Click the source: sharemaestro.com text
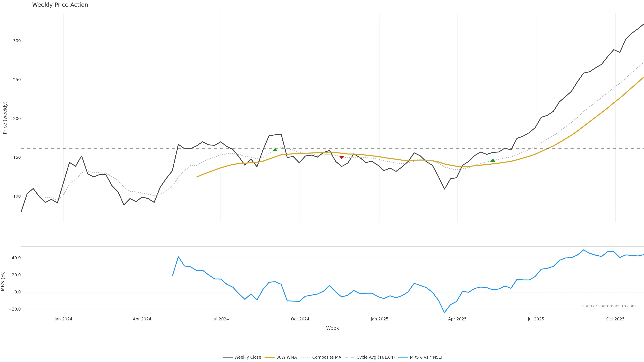 (x=609, y=306)
